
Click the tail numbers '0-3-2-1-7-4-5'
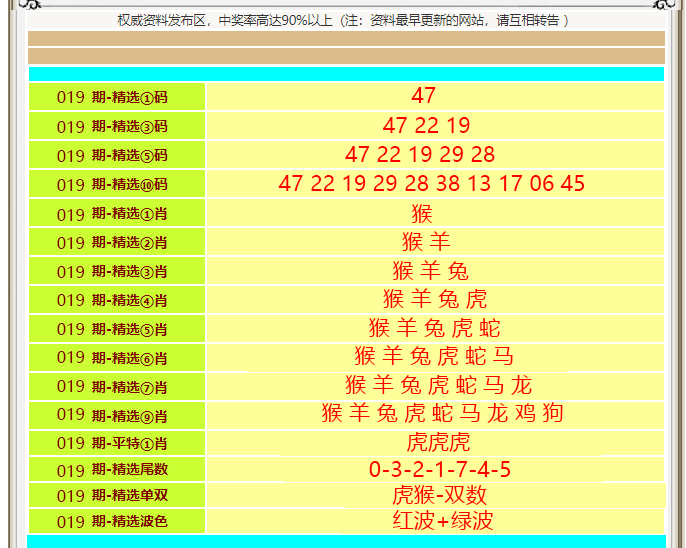[440, 470]
